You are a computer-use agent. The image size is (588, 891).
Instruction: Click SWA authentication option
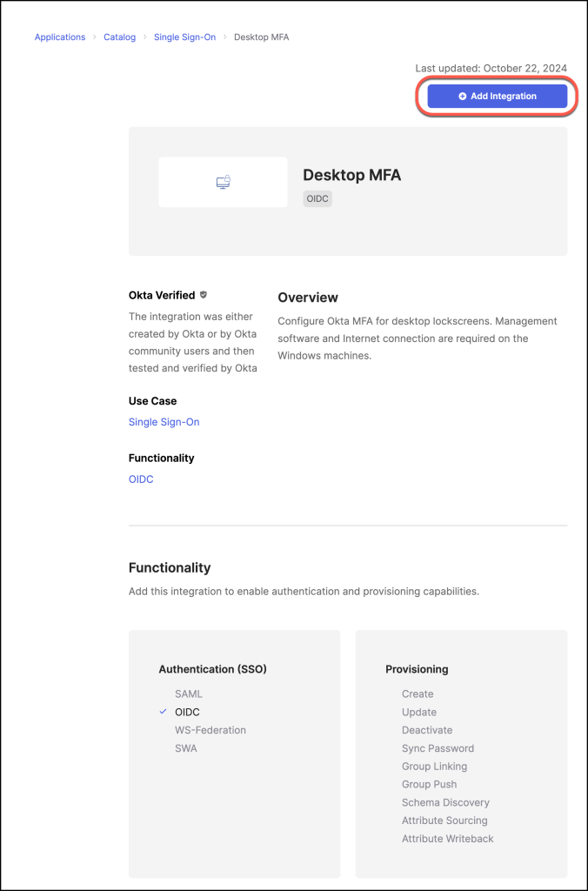[x=186, y=748]
